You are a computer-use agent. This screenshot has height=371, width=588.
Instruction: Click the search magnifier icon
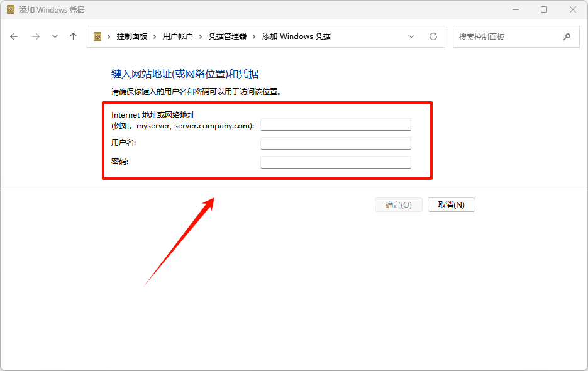(x=567, y=36)
